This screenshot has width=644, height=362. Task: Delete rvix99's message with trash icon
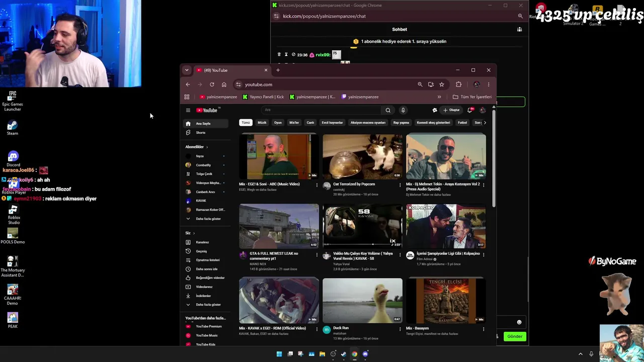[x=279, y=54]
